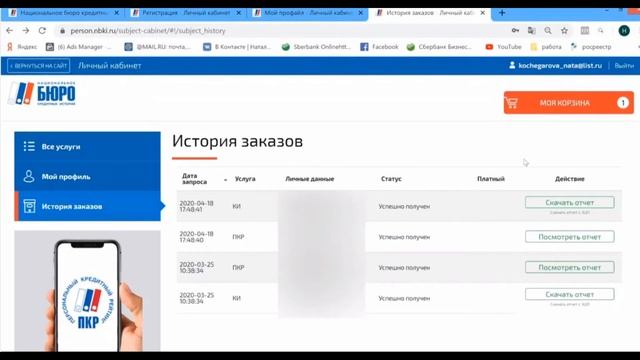View the ПКР report from 2020-04-18
Viewport: 640px width, 360px height.
569,237
